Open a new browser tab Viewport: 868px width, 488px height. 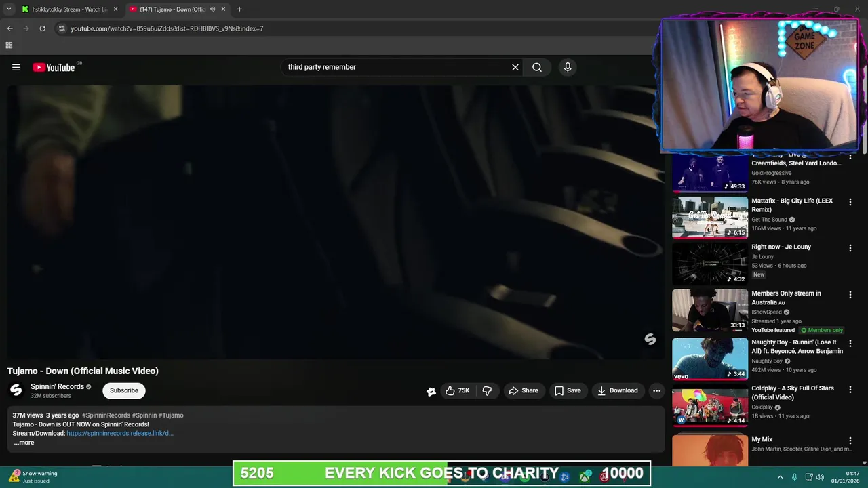point(239,9)
